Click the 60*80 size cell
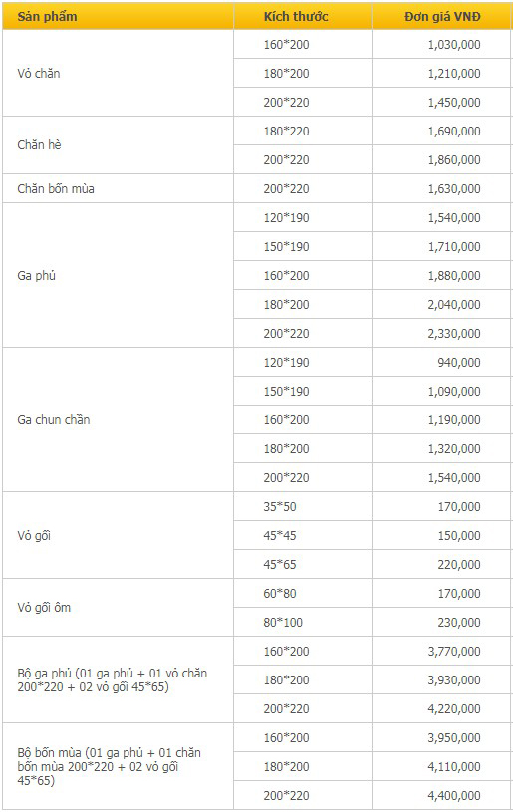Viewport: 513px width, 812px height. point(303,593)
